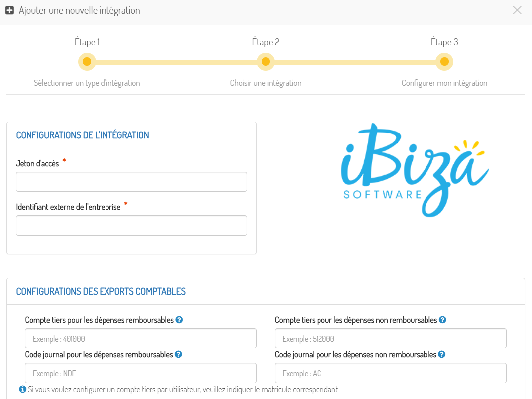Select the 'Choisir une intégration' step label
This screenshot has height=399, width=532.
coord(266,83)
